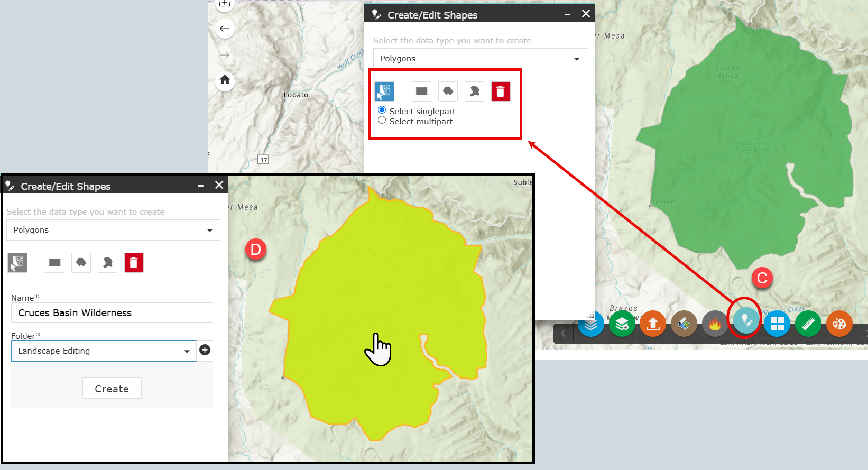Image resolution: width=868 pixels, height=470 pixels.
Task: Open the fire modeling flame widget
Action: (x=715, y=324)
